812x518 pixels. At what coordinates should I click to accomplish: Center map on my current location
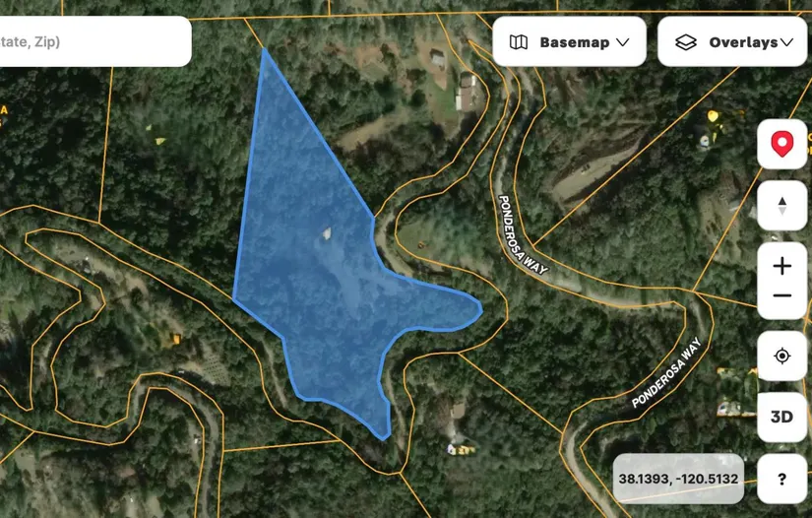click(781, 356)
